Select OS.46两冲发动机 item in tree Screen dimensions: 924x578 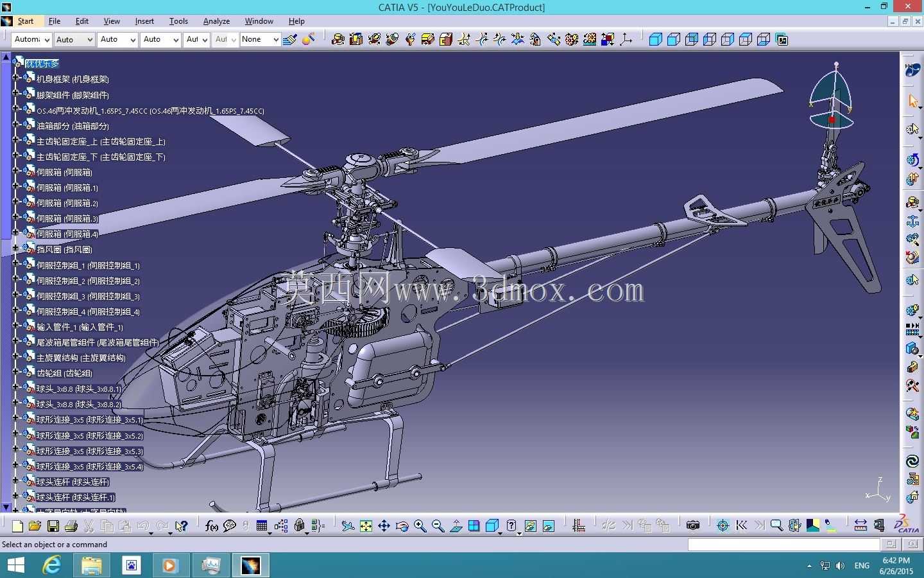tap(150, 110)
